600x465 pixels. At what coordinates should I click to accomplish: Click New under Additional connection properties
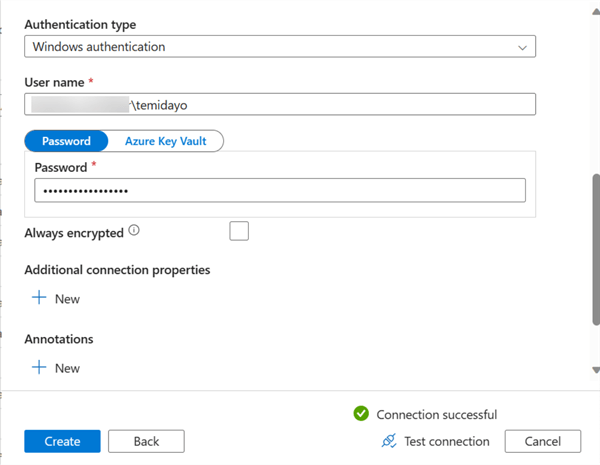[67, 299]
